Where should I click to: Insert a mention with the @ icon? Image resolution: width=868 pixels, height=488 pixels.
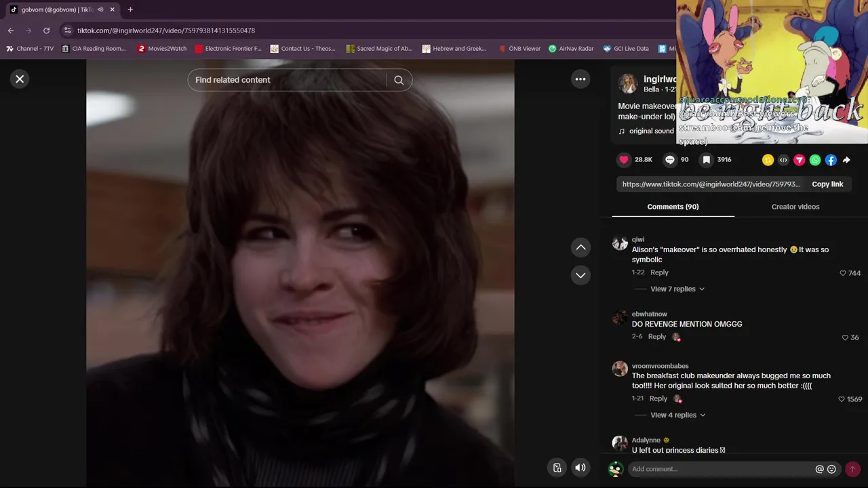[x=819, y=469]
